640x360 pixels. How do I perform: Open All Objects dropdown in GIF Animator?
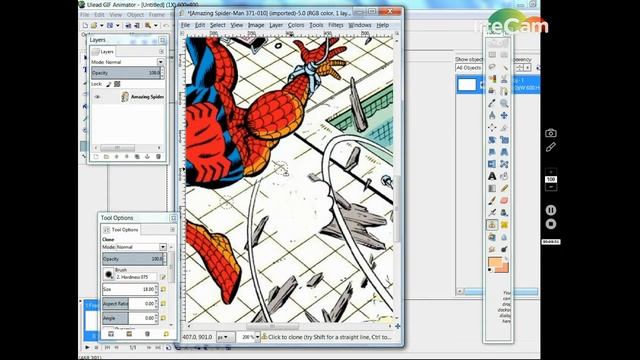(x=469, y=68)
